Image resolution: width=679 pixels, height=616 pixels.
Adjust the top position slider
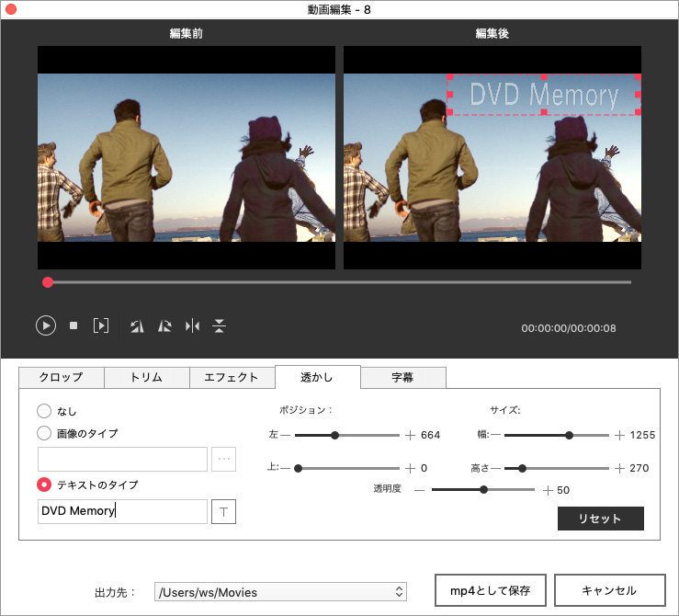coord(298,468)
